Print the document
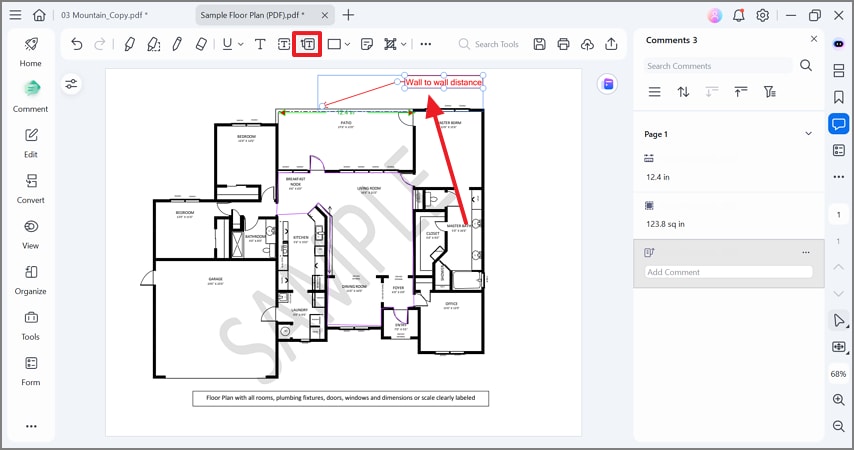 (x=563, y=44)
